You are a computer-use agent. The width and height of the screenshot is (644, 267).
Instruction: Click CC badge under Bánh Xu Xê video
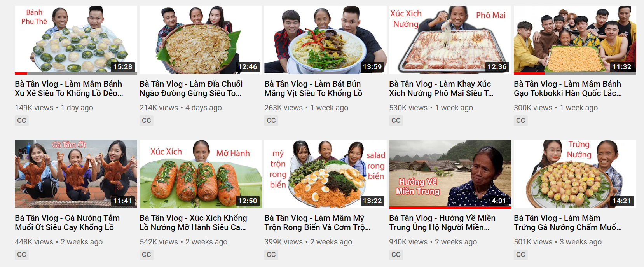pos(22,120)
